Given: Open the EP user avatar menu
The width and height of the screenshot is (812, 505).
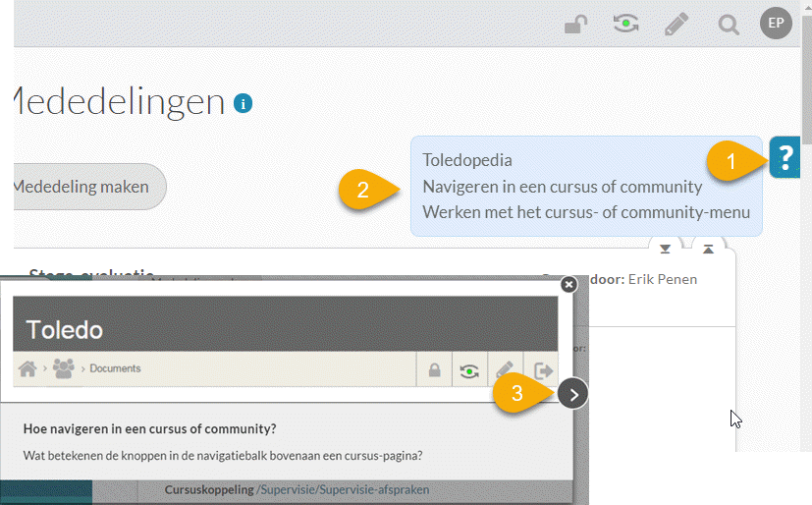Looking at the screenshot, I should [x=776, y=23].
